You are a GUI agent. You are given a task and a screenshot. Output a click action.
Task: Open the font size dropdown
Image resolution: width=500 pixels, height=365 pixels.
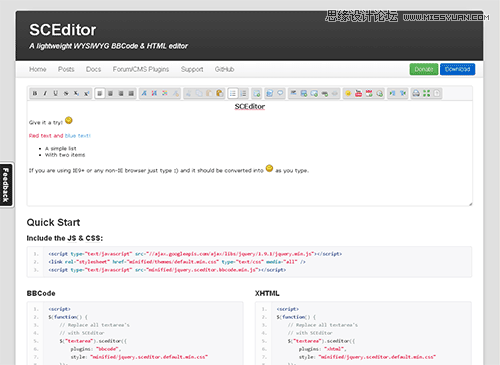pos(154,93)
